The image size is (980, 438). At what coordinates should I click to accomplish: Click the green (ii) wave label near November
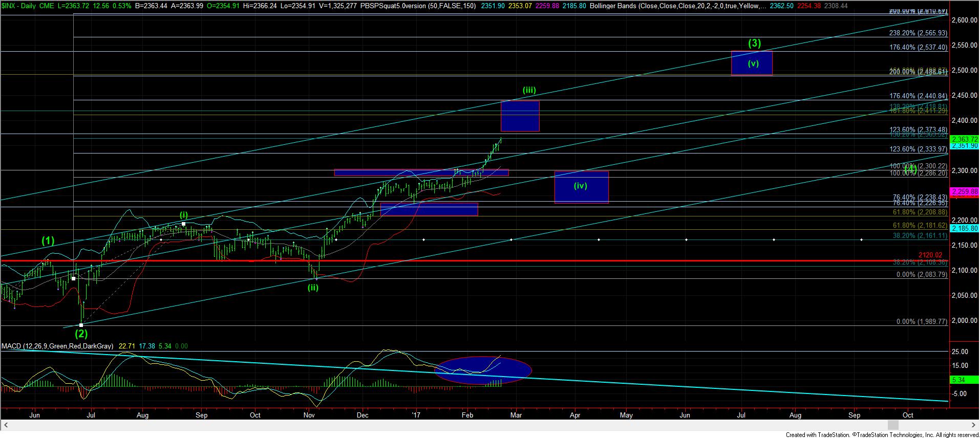point(313,288)
